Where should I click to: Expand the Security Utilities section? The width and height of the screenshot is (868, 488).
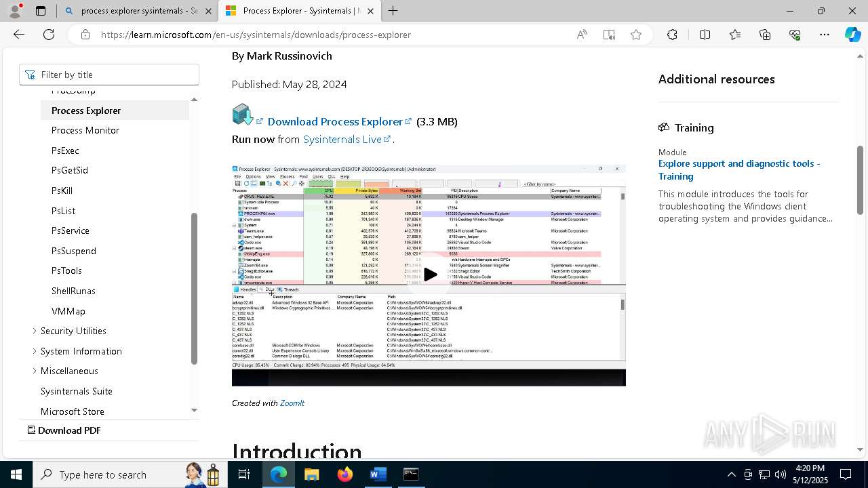(35, 331)
